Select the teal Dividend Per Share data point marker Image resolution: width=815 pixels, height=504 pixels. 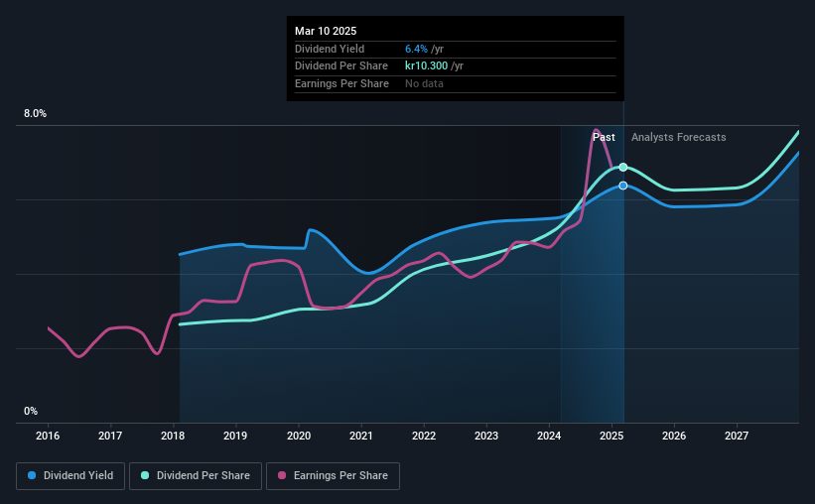pos(623,168)
